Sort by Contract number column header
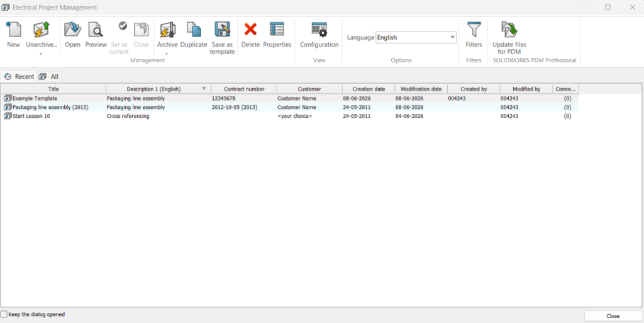 pyautogui.click(x=244, y=89)
